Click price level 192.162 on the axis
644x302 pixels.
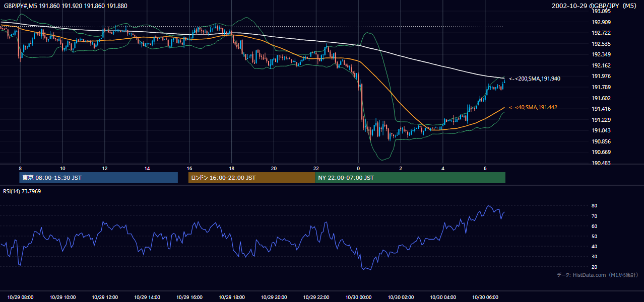pos(601,65)
